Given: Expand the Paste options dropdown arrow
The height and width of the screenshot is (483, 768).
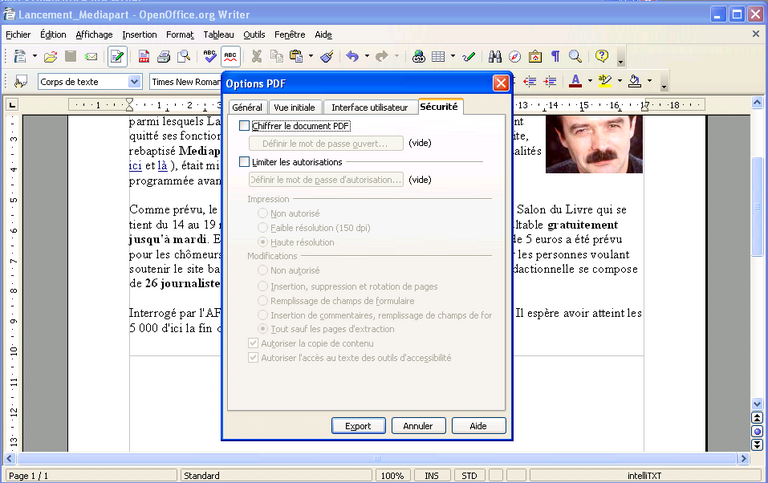Looking at the screenshot, I should [x=311, y=56].
